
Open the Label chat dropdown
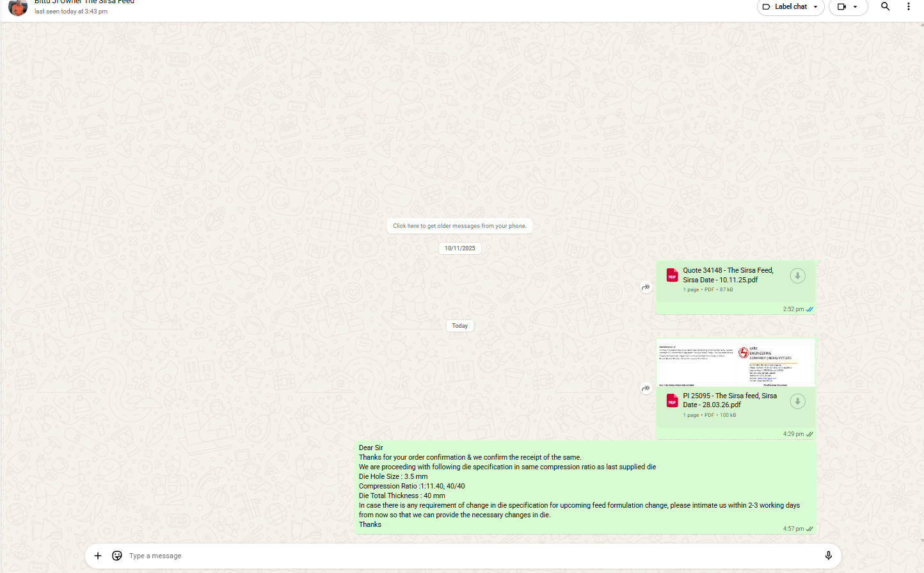(790, 7)
